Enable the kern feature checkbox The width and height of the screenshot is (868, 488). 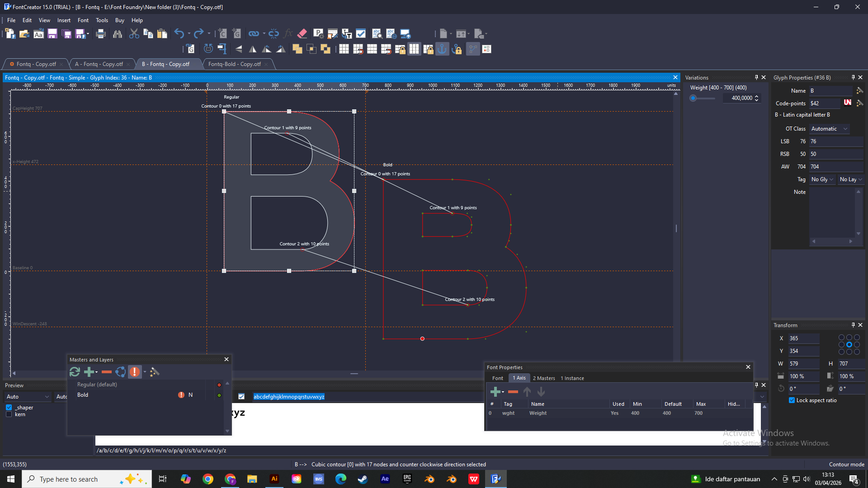point(9,414)
